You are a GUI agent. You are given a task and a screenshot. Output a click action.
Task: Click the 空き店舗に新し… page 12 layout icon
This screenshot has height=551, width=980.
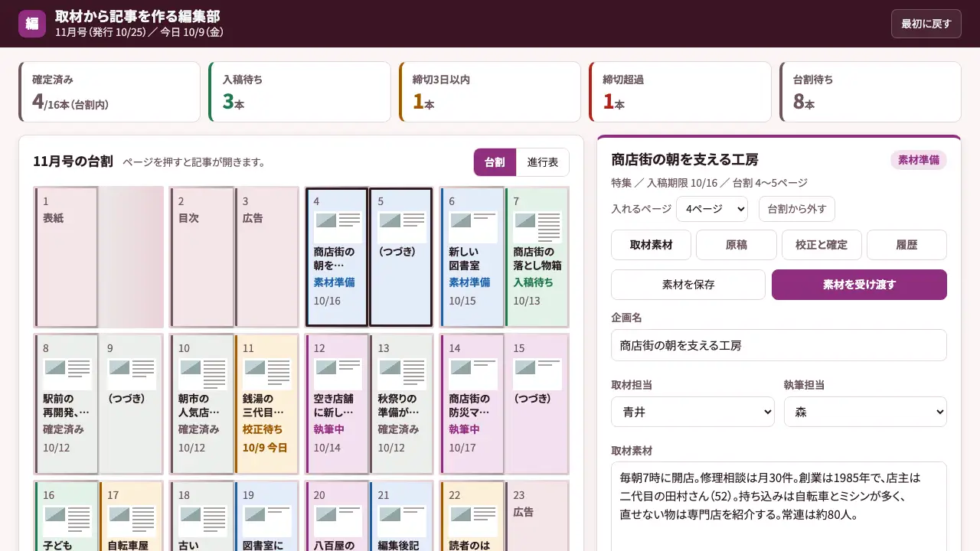coord(338,374)
